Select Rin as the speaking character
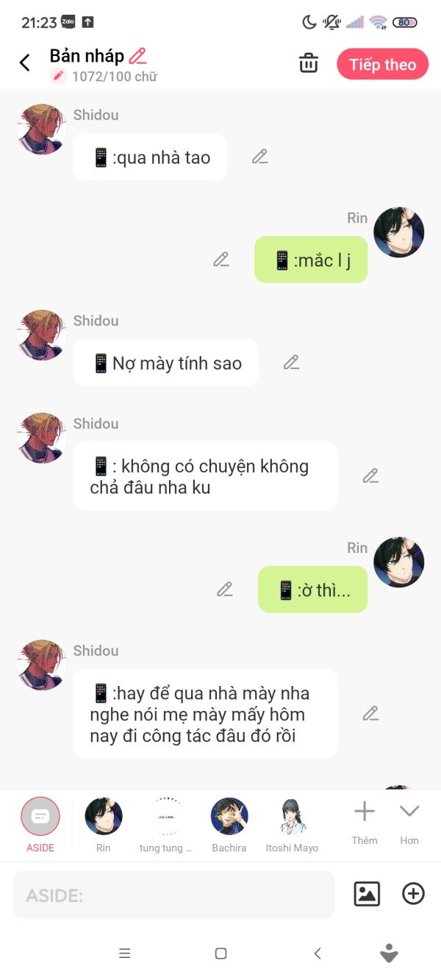The image size is (441, 980). point(104,825)
